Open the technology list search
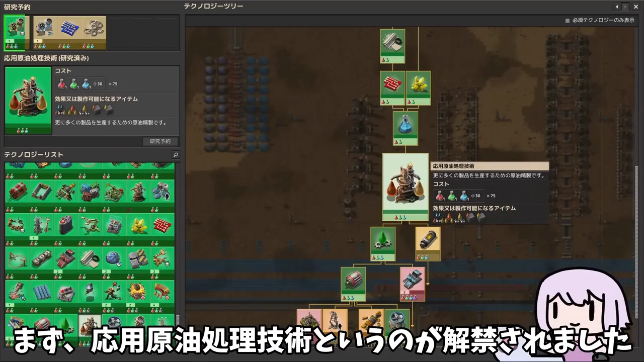 [176, 155]
